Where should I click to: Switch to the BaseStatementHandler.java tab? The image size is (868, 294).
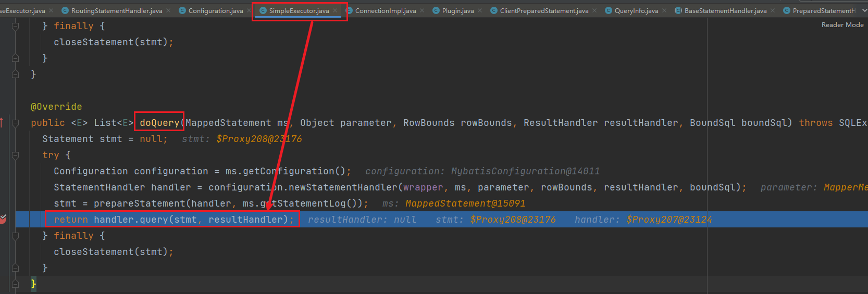[x=725, y=10]
